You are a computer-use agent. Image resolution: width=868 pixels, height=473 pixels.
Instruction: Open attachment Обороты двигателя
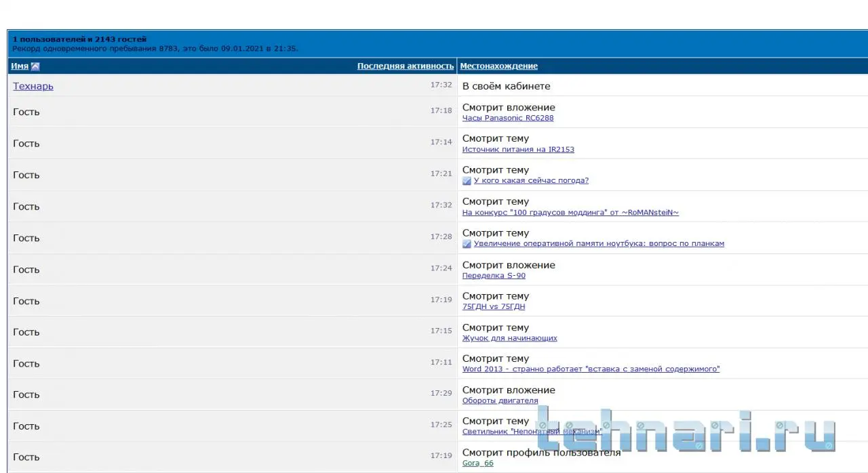pyautogui.click(x=500, y=400)
